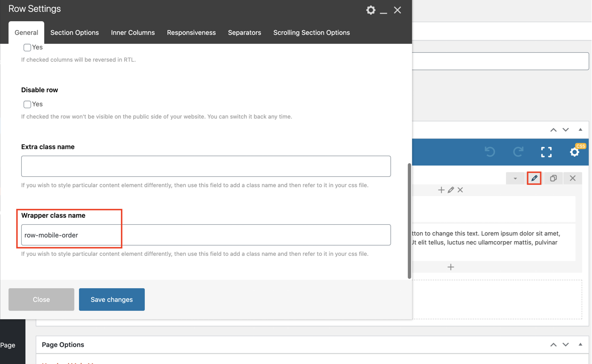Prepend element using the column's top plus
This screenshot has height=364, width=592.
441,190
